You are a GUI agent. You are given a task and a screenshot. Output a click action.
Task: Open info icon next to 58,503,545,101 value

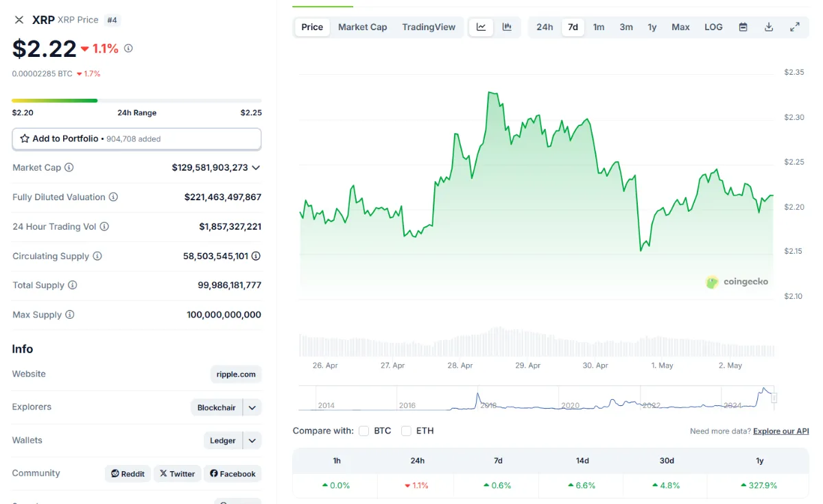pyautogui.click(x=256, y=256)
